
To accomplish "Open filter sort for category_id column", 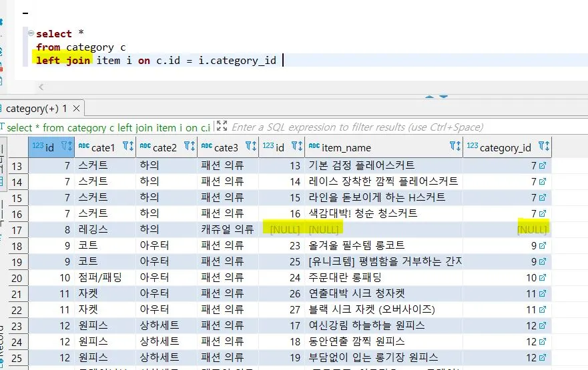I will (544, 146).
